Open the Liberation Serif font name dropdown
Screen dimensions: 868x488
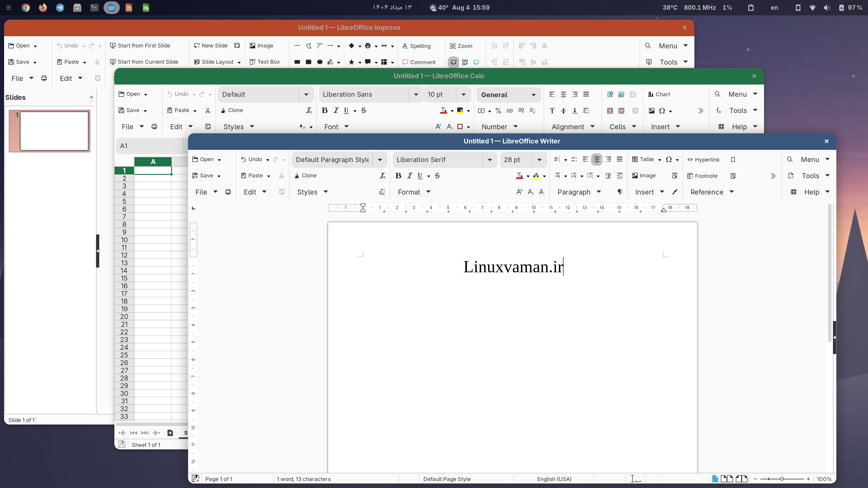[x=490, y=160]
